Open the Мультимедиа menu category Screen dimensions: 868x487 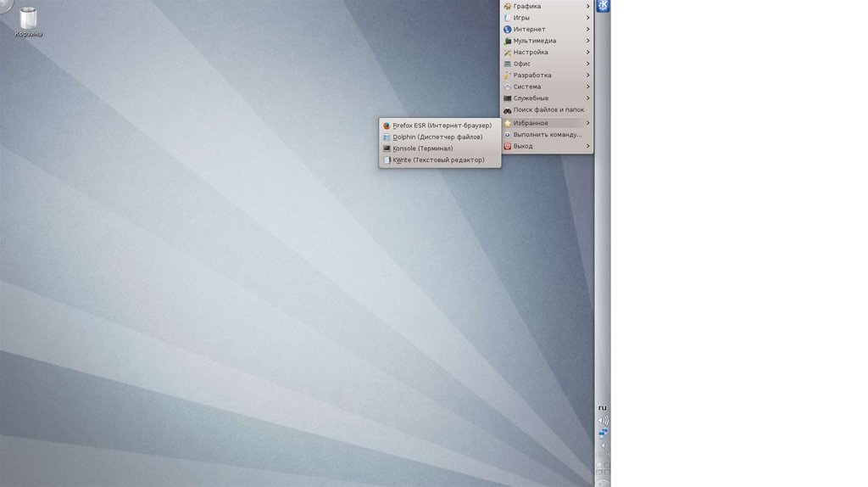coord(534,41)
